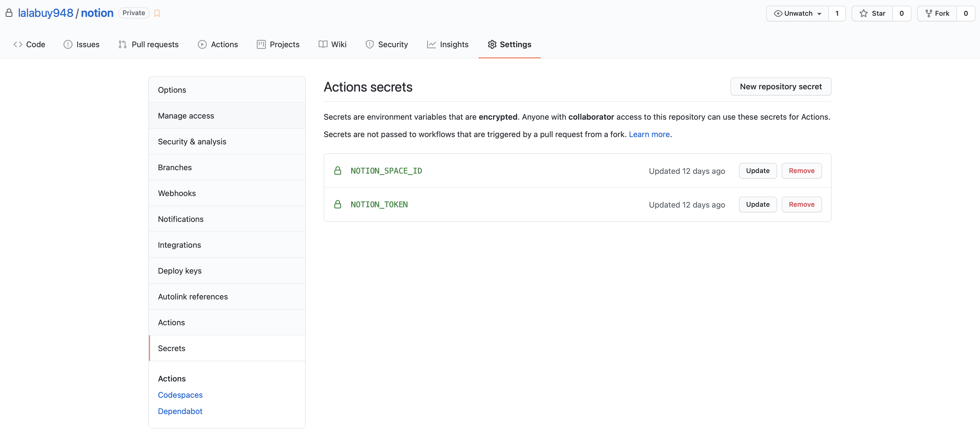Click the bookmark icon next to repo name
Viewport: 980px width, 441px height.
(157, 13)
